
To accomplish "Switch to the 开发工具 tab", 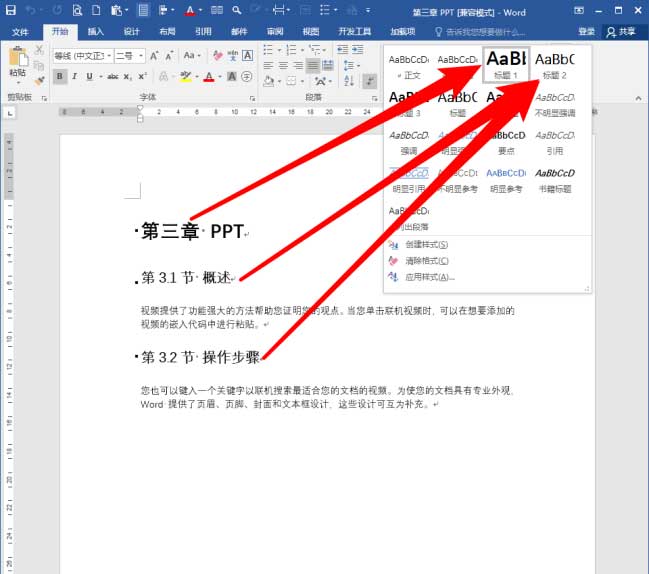I will pos(355,31).
